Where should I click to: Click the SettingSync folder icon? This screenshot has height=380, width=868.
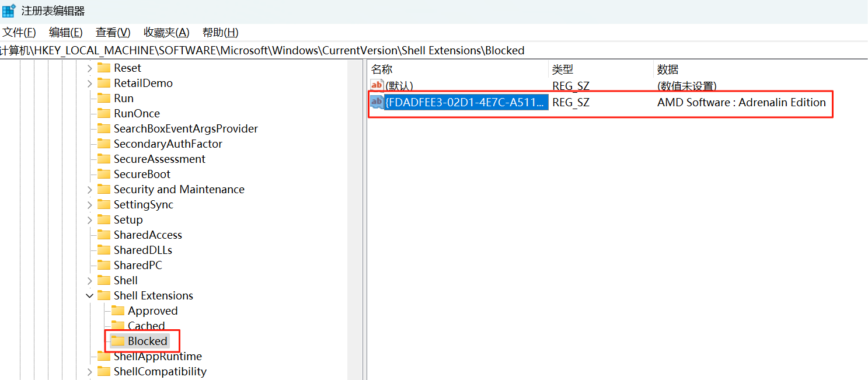[x=104, y=204]
